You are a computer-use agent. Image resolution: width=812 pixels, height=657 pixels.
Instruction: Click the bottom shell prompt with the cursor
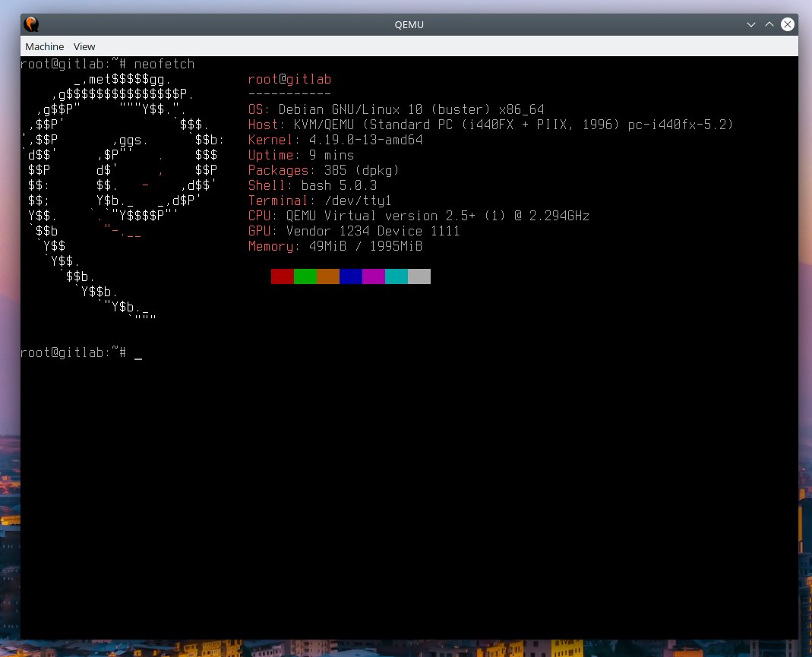click(x=81, y=352)
